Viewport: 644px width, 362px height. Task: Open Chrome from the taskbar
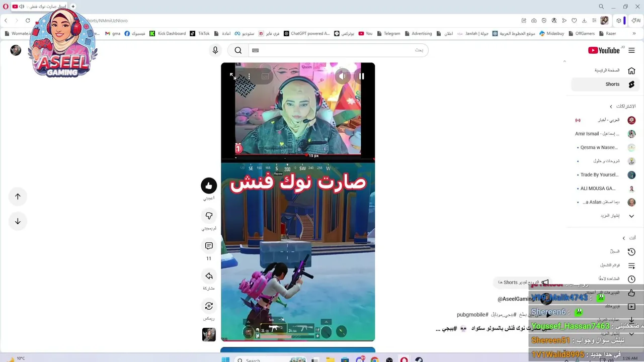[374, 359]
